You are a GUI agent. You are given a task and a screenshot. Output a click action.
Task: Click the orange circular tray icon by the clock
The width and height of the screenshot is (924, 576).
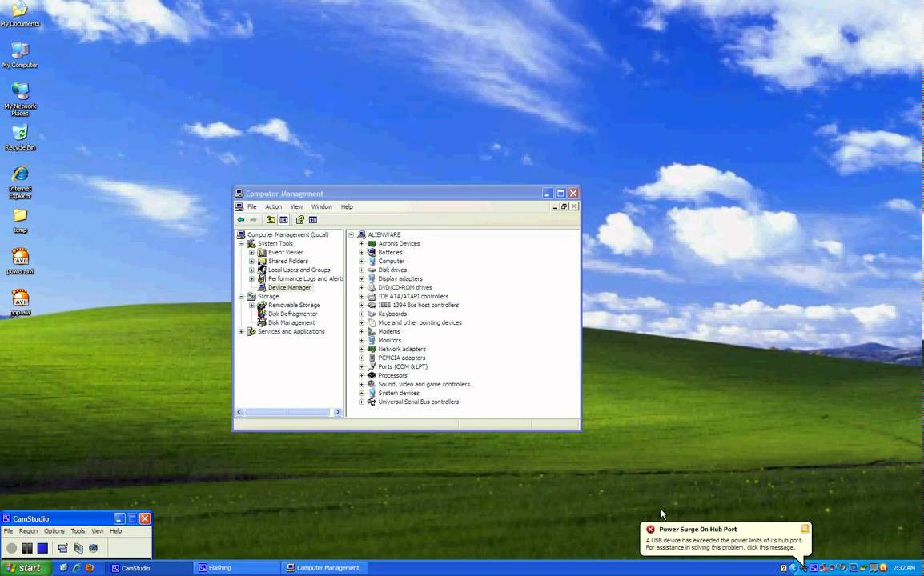[882, 568]
